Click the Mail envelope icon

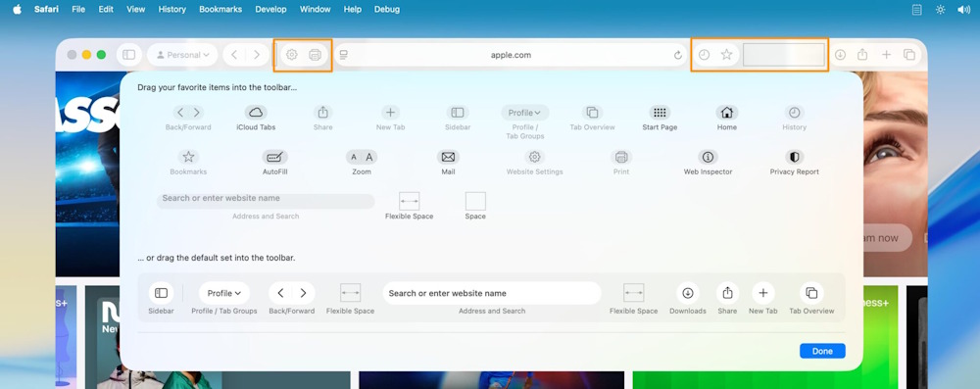(x=448, y=157)
